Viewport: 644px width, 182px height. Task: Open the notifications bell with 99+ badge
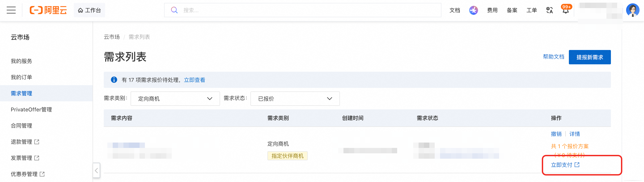point(566,10)
